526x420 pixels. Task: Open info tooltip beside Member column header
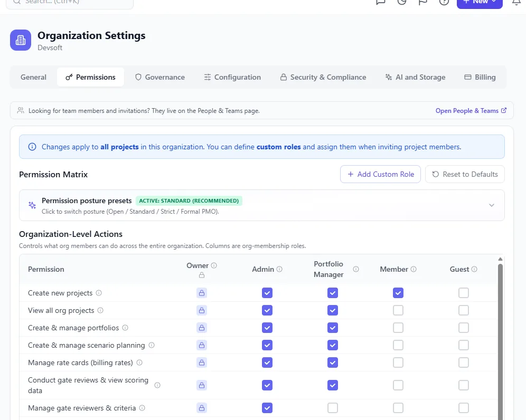414,269
